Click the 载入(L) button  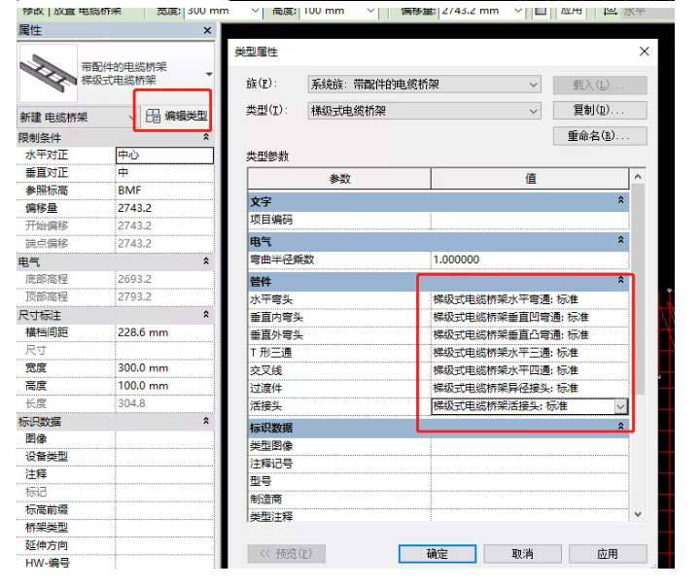[x=600, y=86]
